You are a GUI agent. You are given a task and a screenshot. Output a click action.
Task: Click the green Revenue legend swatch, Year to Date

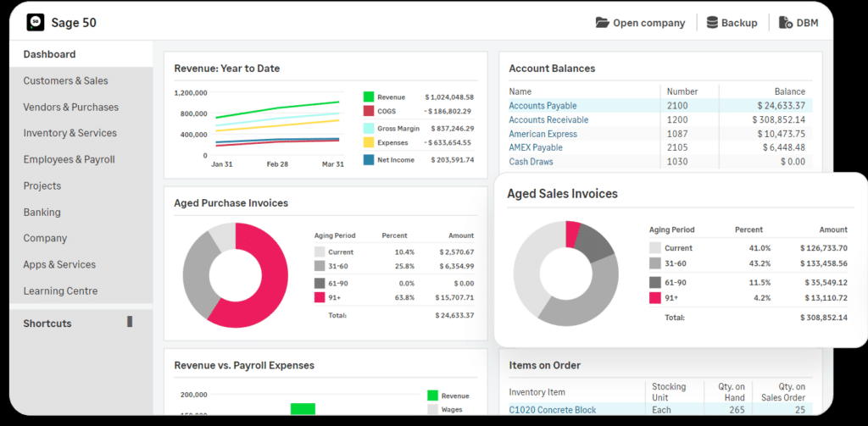point(369,97)
